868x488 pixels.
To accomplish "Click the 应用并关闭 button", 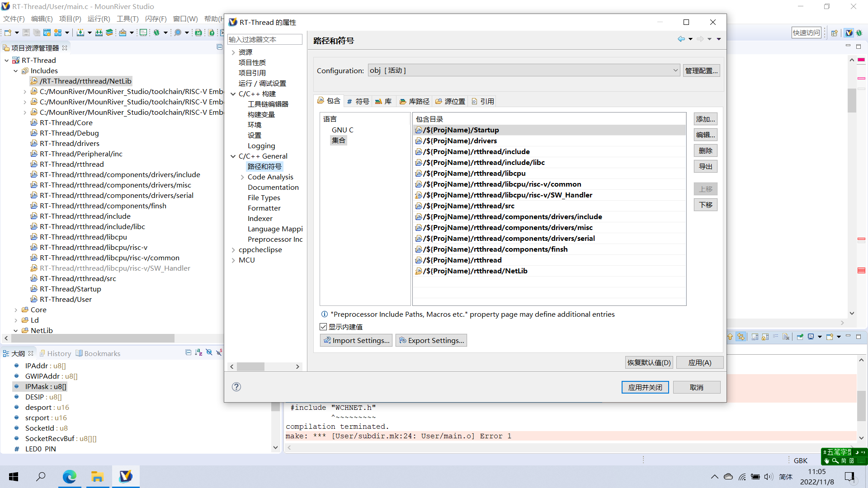I will click(645, 387).
